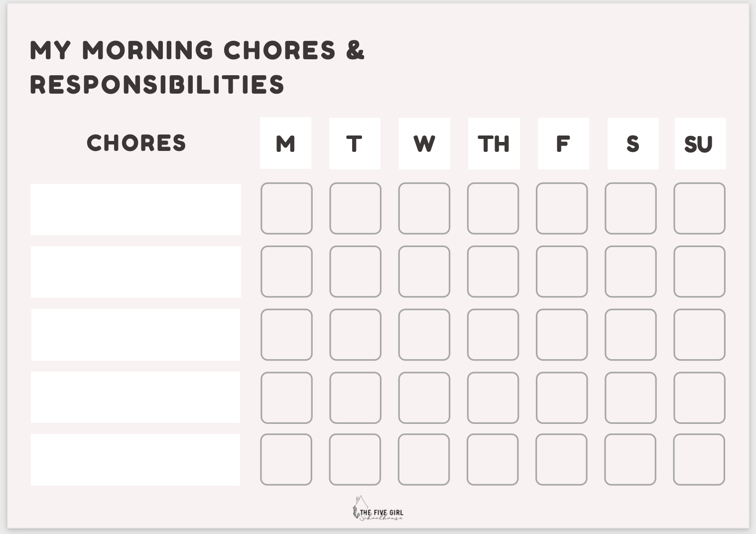This screenshot has height=534, width=756.
Task: Tick the second row's Tuesday box
Action: [355, 271]
